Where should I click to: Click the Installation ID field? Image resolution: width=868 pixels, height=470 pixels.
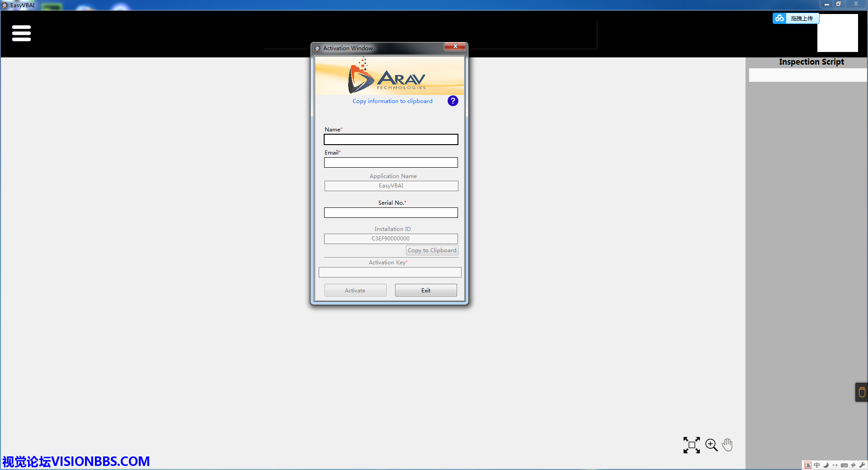coord(391,239)
